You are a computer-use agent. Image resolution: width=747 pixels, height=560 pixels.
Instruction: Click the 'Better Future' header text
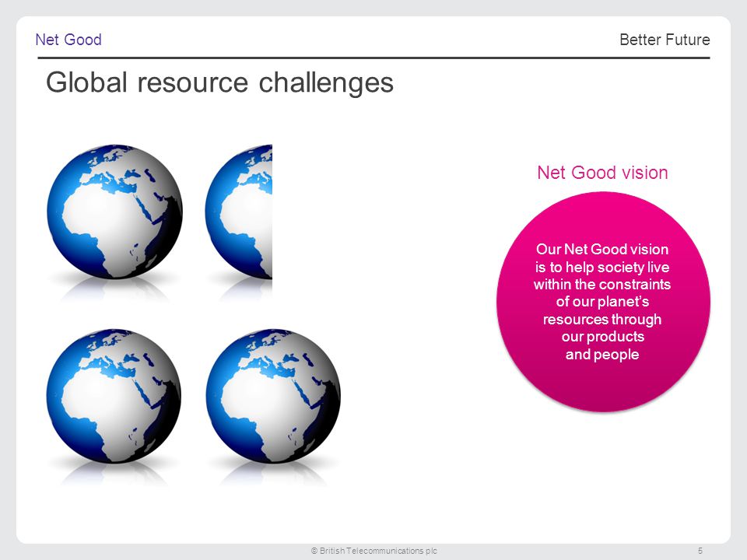pyautogui.click(x=665, y=40)
